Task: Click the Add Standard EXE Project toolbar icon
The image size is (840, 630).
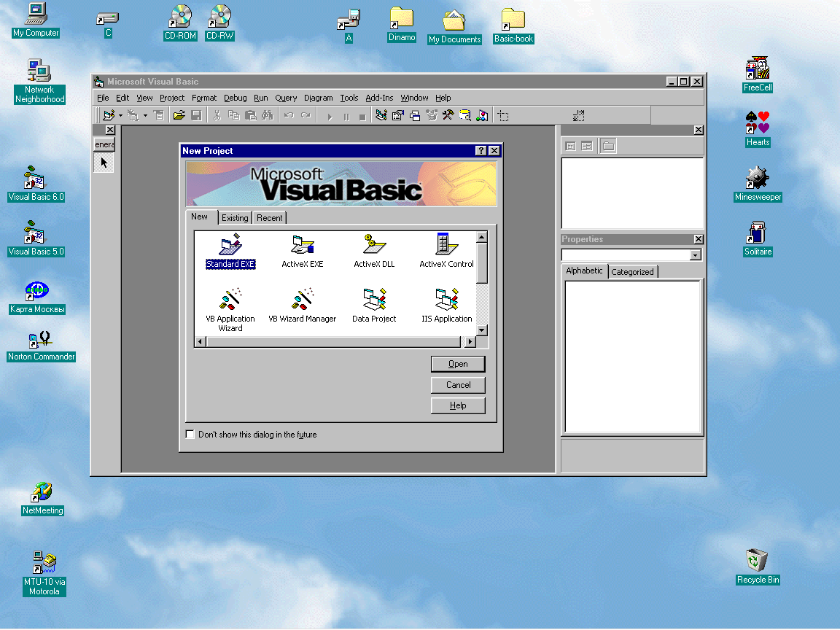Action: tap(109, 115)
